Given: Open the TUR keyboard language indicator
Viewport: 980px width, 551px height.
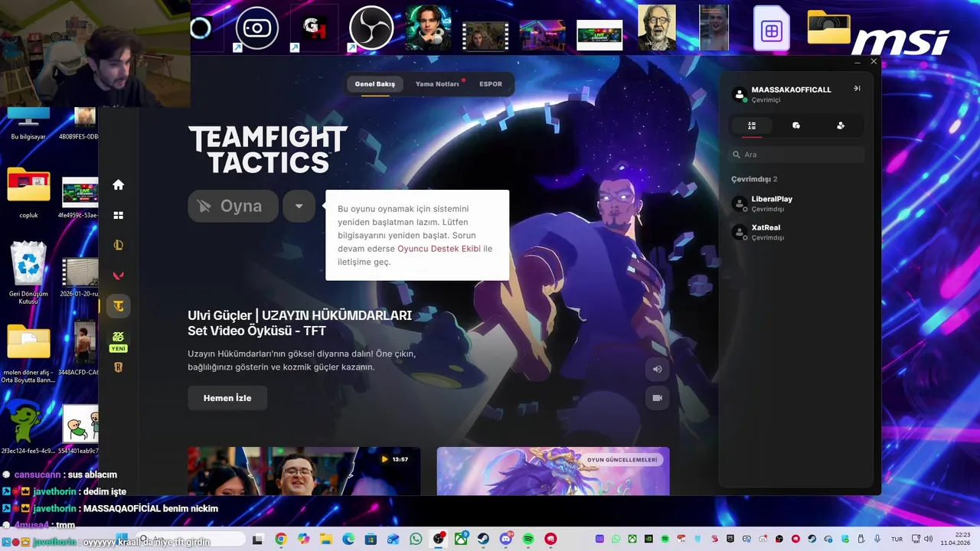Looking at the screenshot, I should [897, 540].
